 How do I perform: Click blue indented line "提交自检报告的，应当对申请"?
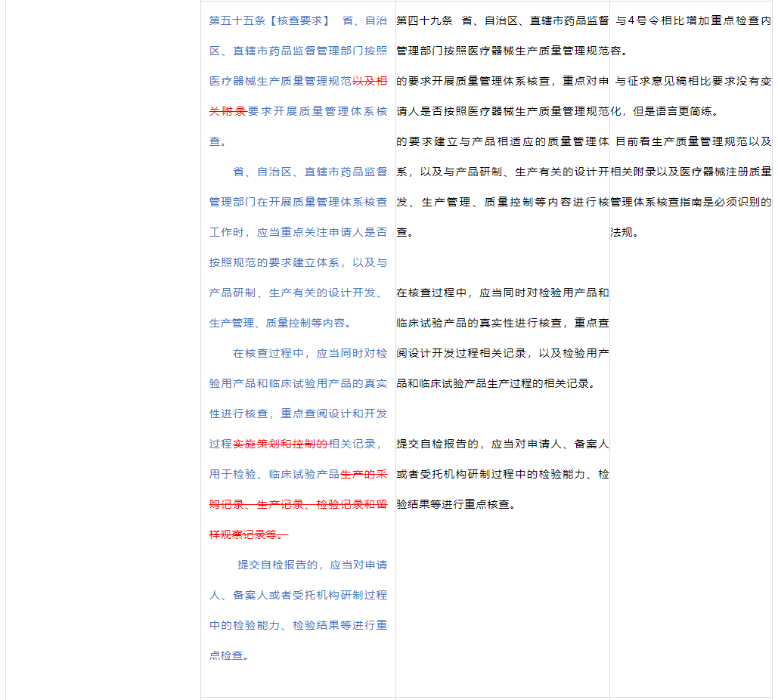(312, 565)
